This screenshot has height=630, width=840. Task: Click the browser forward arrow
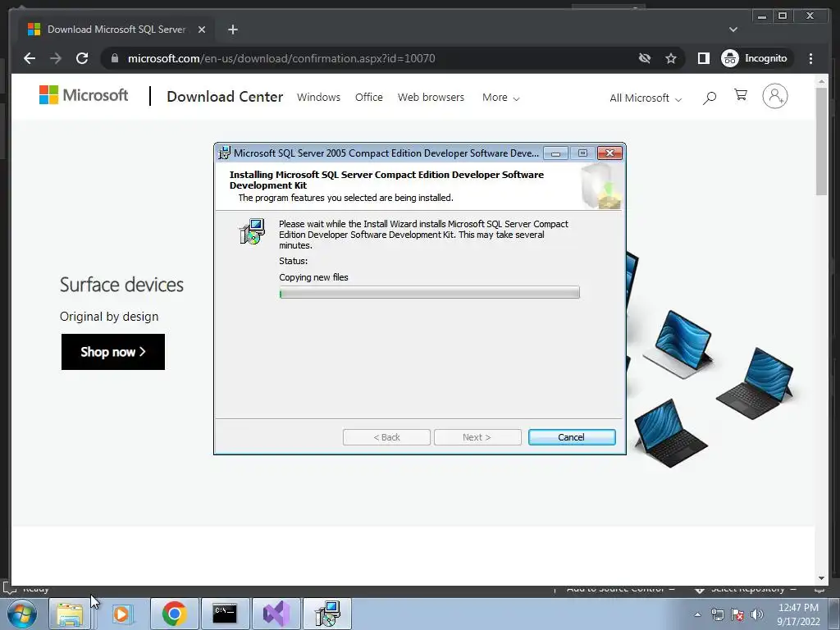[56, 58]
